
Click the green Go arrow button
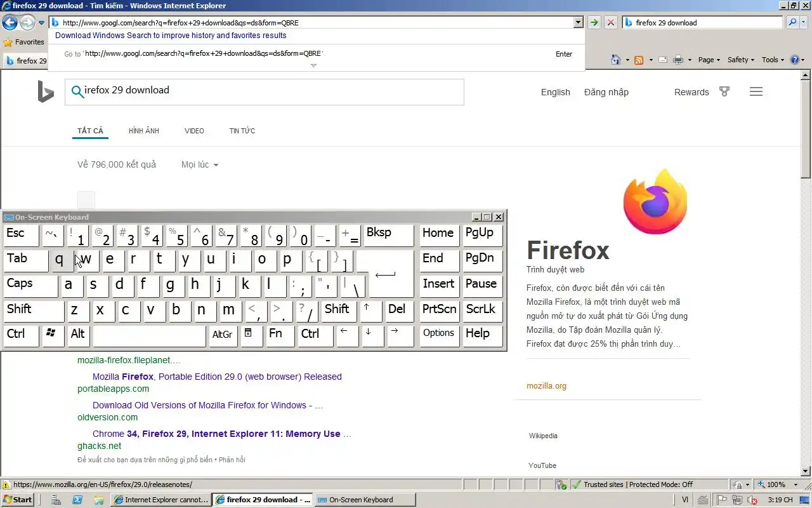(594, 22)
